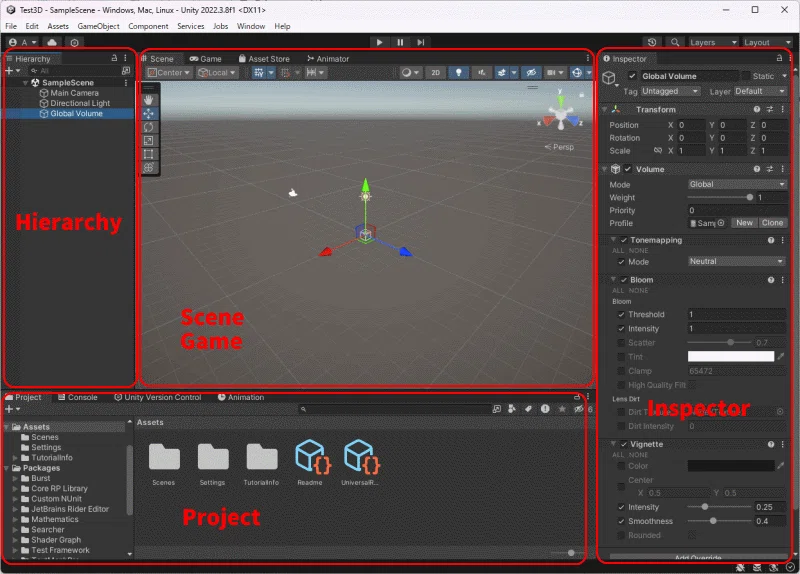
Task: Click the Play button
Action: click(x=379, y=42)
